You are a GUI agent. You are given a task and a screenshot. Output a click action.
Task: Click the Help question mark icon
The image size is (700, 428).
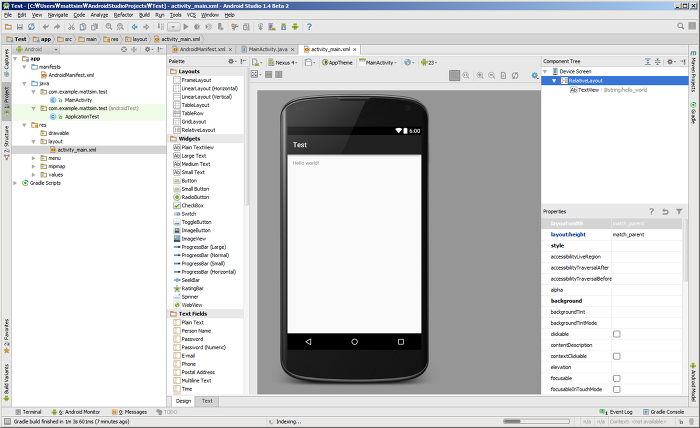tap(309, 27)
